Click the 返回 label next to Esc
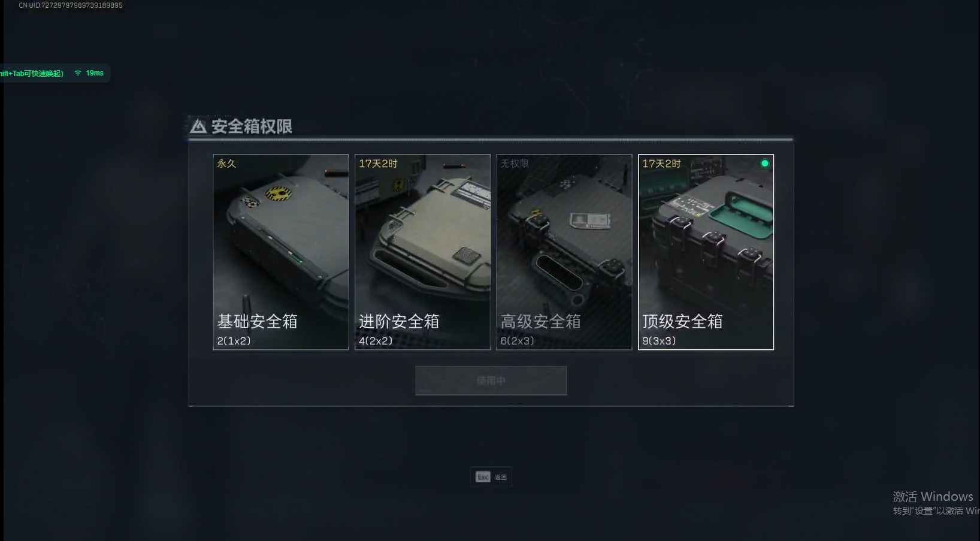980x541 pixels. pyautogui.click(x=501, y=477)
